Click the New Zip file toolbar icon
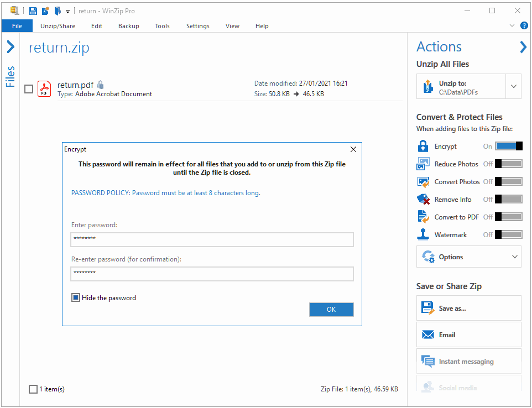532x408 pixels. click(45, 11)
